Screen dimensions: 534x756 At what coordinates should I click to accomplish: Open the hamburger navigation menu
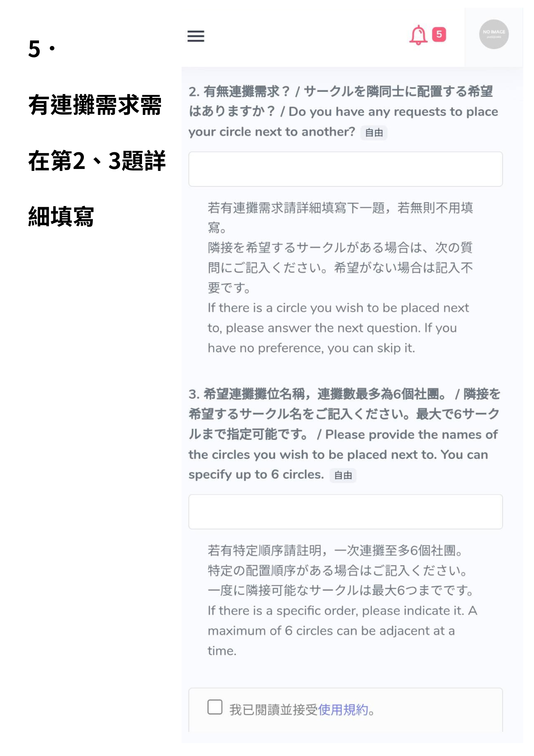click(x=196, y=36)
